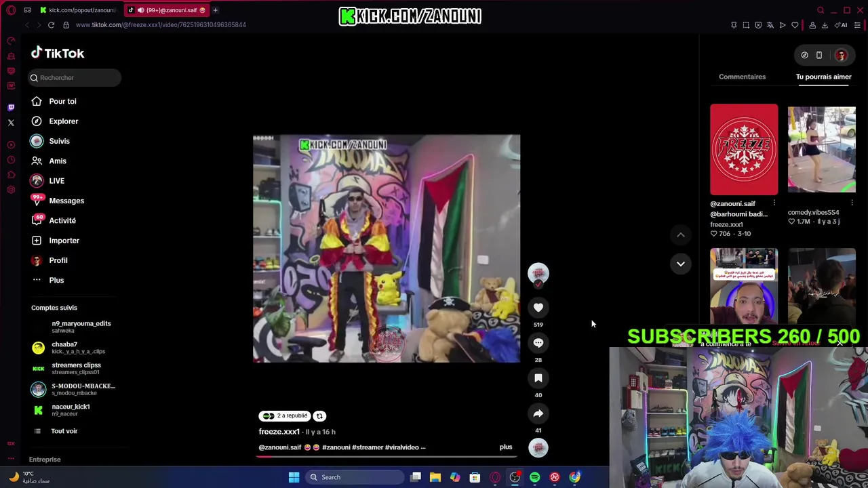868x488 pixels.
Task: Click the TikTok URL address bar
Action: [161, 25]
